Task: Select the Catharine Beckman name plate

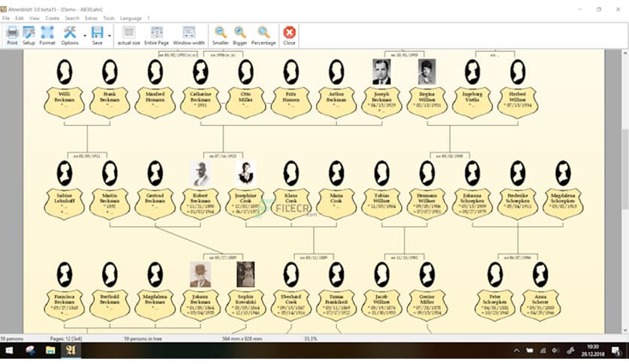Action: click(200, 102)
